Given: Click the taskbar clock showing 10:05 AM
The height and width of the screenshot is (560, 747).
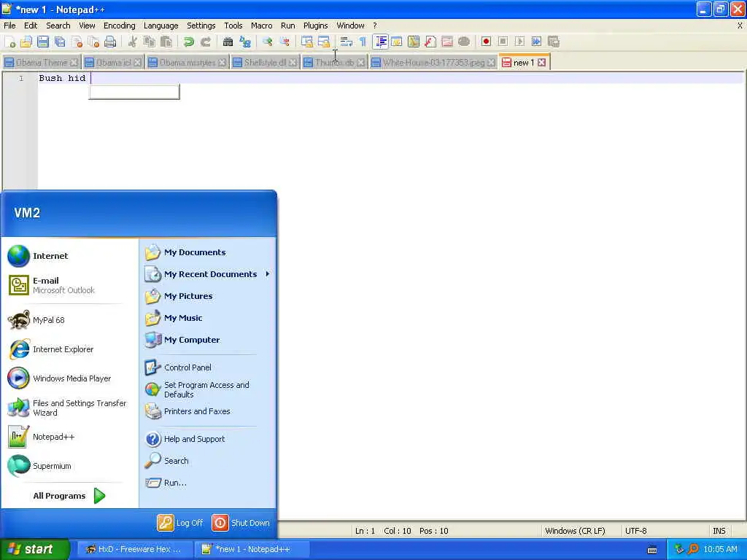Looking at the screenshot, I should 720,549.
